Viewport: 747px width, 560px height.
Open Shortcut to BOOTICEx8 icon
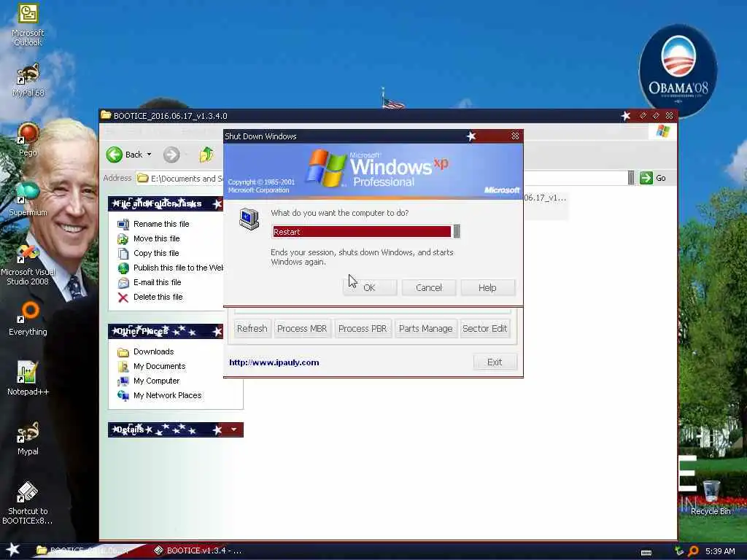28,503
